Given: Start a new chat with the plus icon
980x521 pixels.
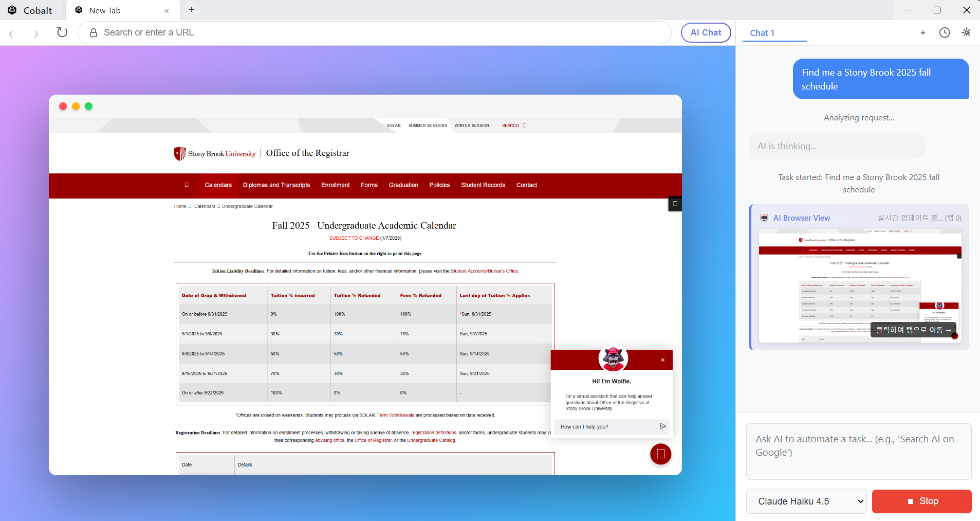Looking at the screenshot, I should click(923, 33).
